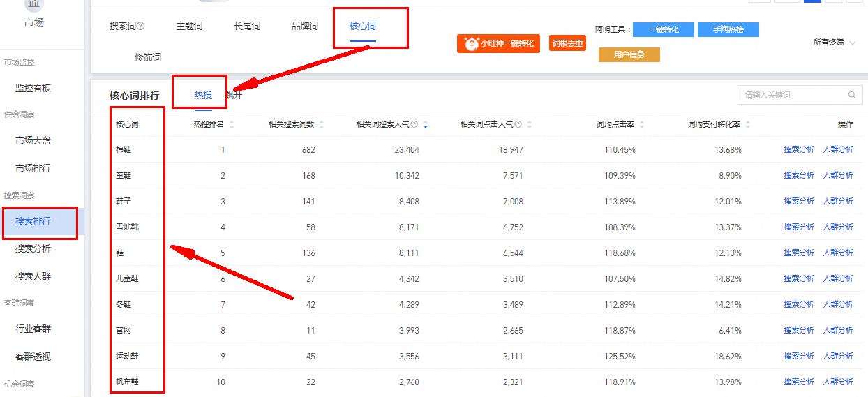
Task: Click the help icon next to 搜索词 tab
Action: click(141, 27)
